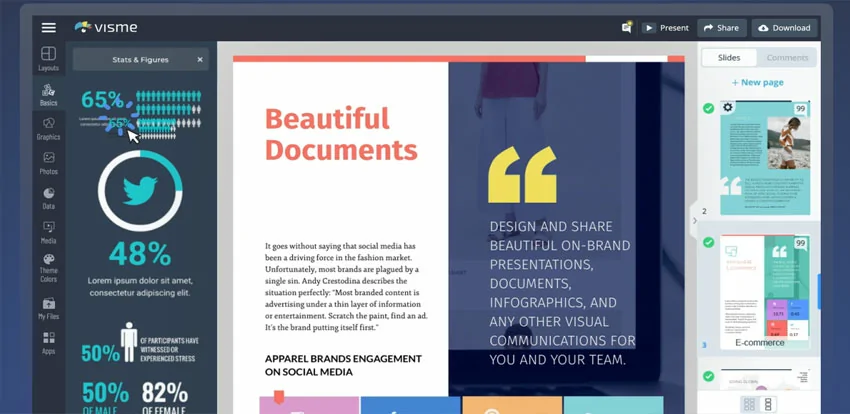This screenshot has width=850, height=414.
Task: Add a page with New page
Action: pos(758,82)
